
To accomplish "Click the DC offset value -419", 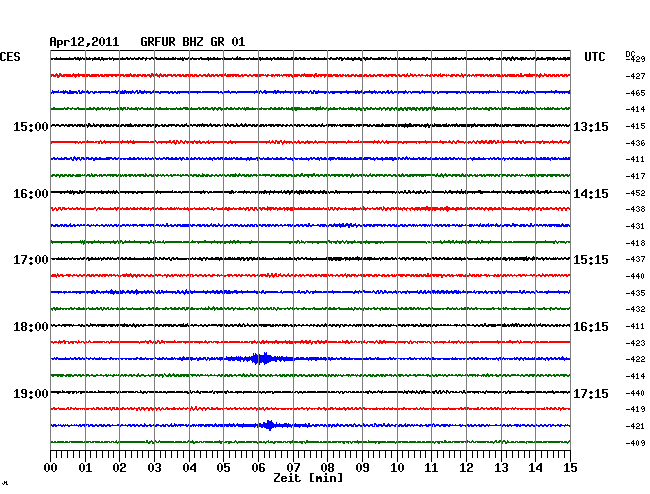I will tap(635, 409).
